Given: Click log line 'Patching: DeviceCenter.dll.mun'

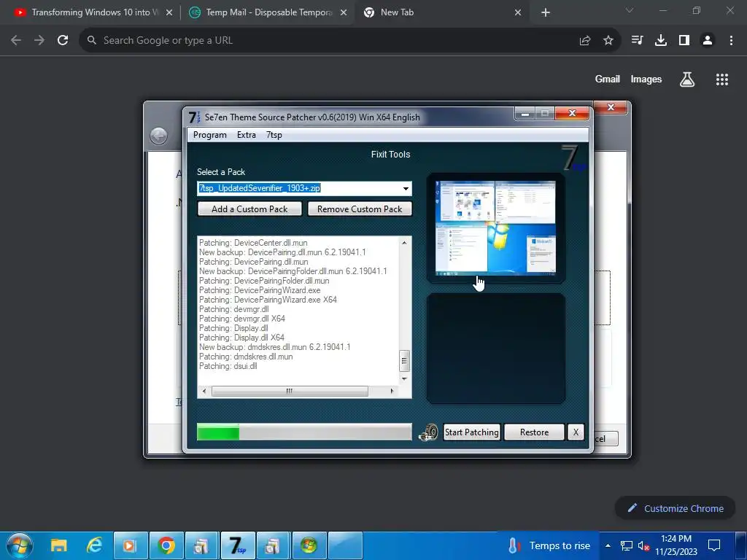Looking at the screenshot, I should point(253,243).
